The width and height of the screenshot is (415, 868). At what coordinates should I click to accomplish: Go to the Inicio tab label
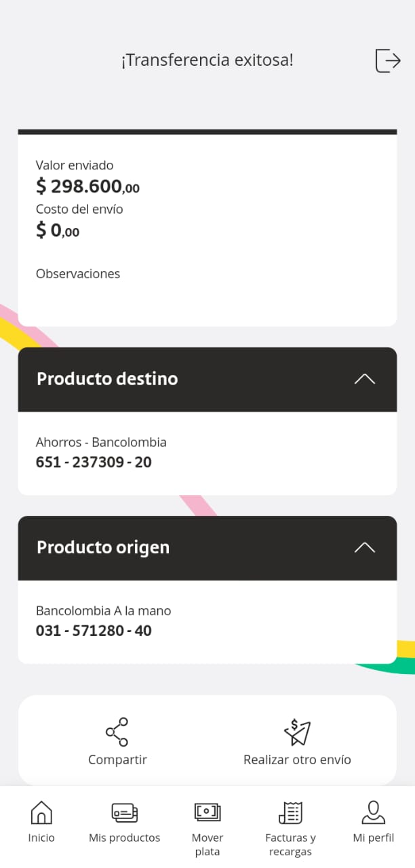click(x=41, y=837)
